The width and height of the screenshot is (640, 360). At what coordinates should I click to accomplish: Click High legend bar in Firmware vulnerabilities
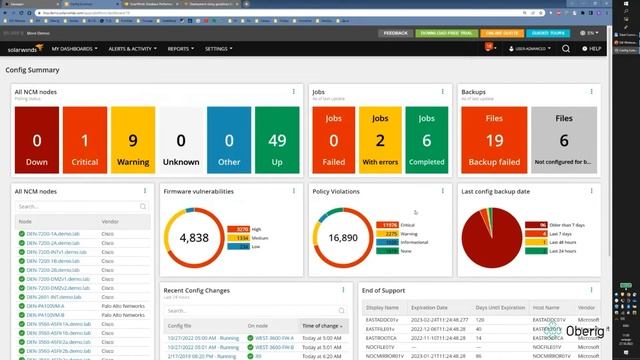pyautogui.click(x=238, y=229)
